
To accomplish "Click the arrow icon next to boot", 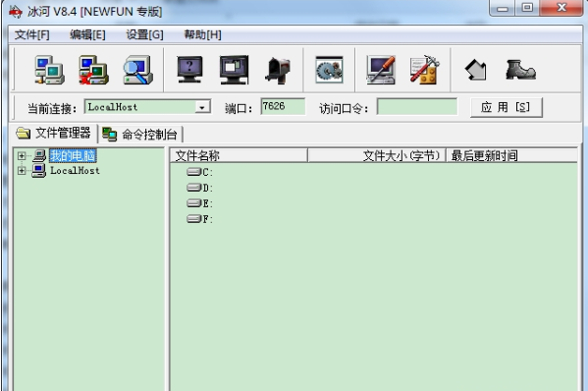I will click(475, 71).
